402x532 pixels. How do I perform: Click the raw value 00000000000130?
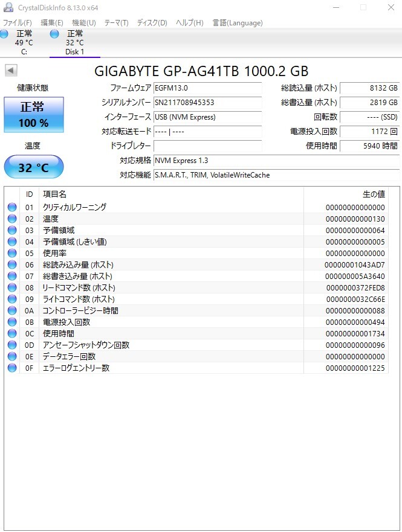(355, 219)
